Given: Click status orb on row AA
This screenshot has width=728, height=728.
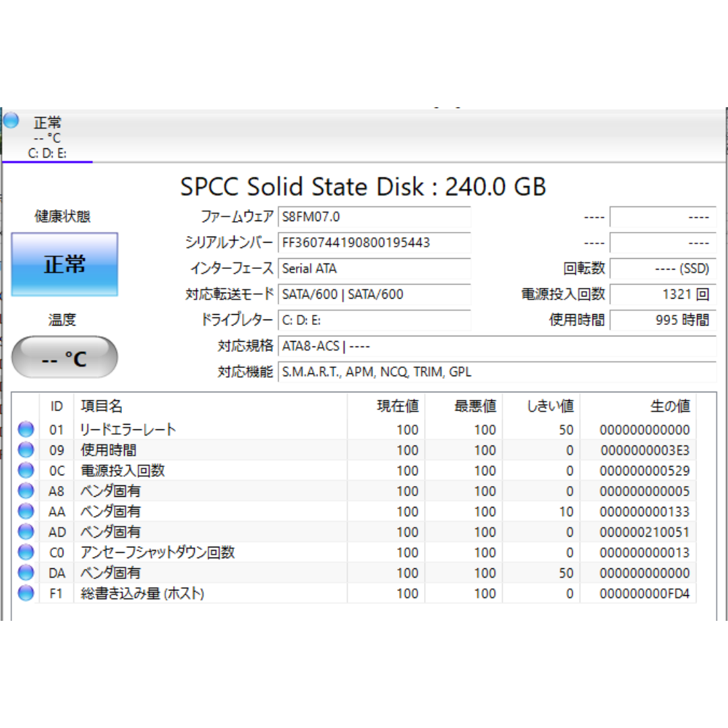Looking at the screenshot, I should 26,511.
